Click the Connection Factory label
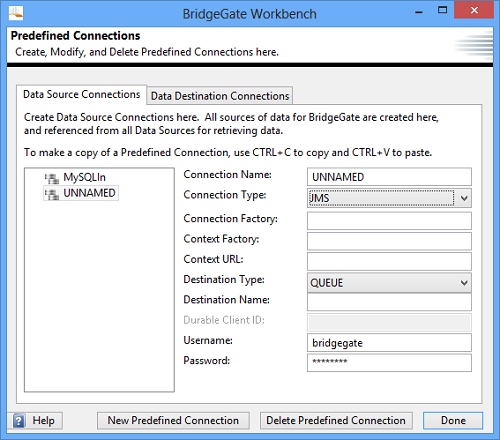 [230, 219]
